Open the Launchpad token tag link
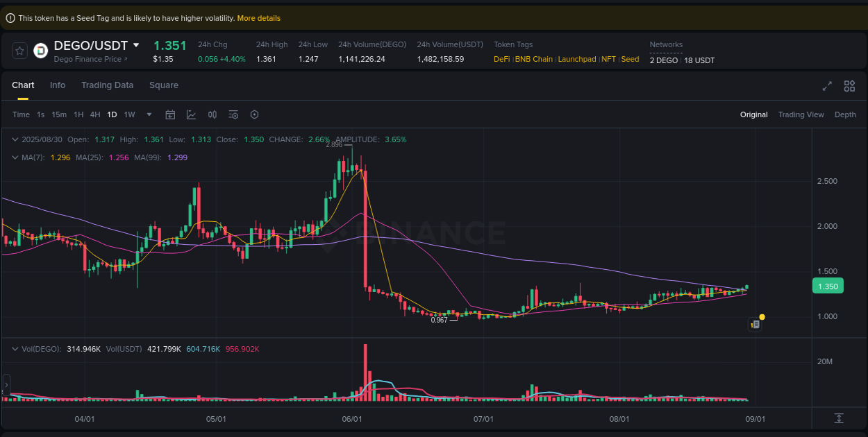 (576, 59)
